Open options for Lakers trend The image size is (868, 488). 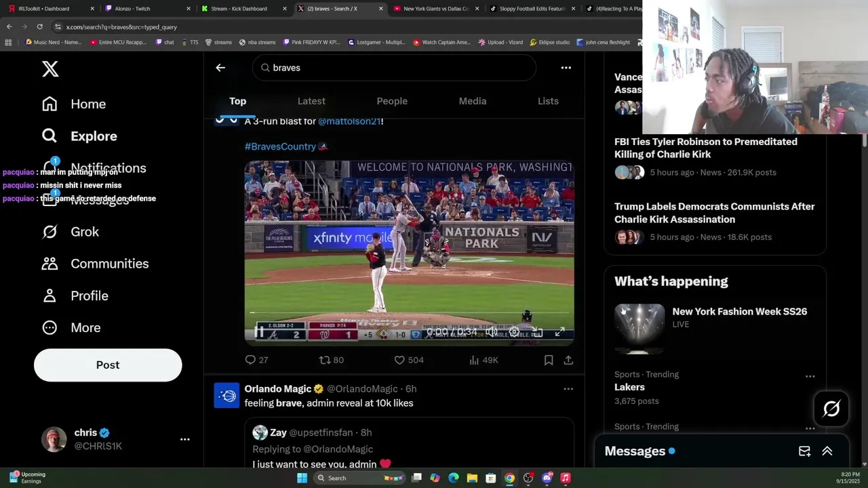tap(810, 376)
